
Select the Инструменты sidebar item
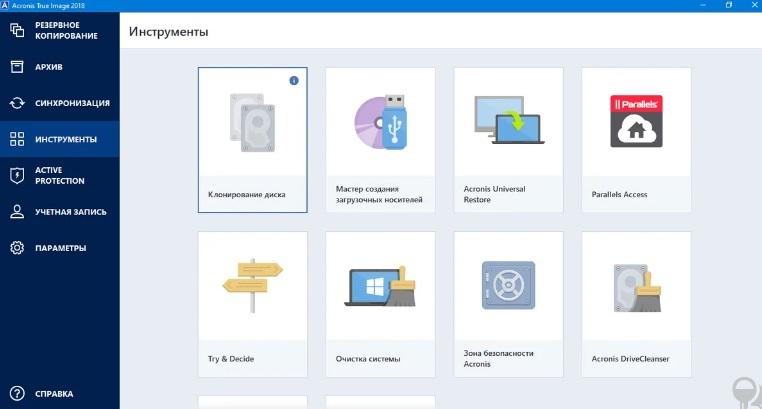coord(60,139)
